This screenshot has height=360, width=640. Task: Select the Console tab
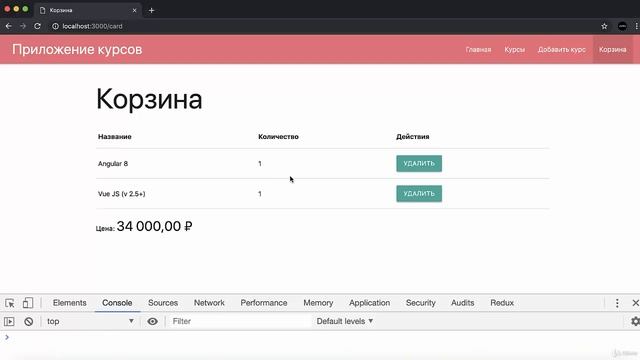click(x=117, y=303)
